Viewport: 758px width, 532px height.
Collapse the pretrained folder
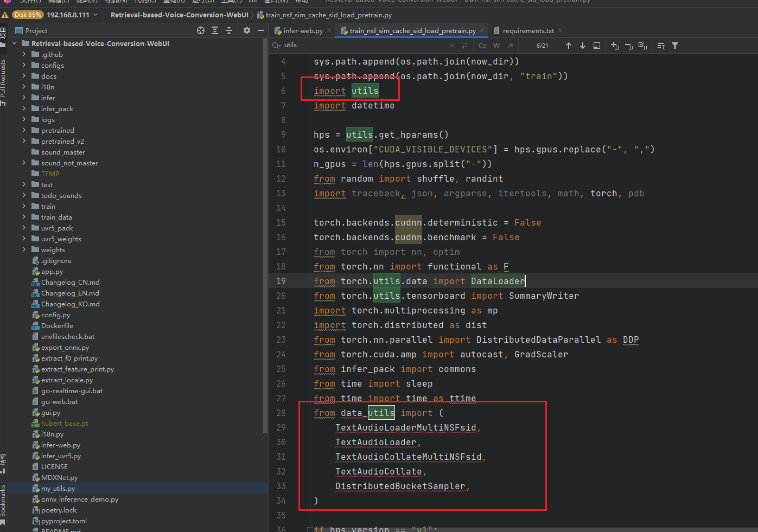(23, 130)
